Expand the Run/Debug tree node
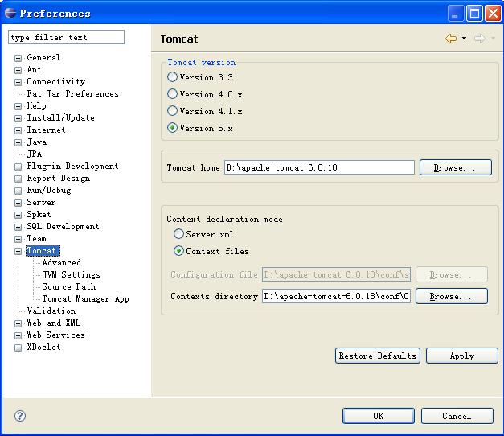This screenshot has width=504, height=436. coord(18,191)
